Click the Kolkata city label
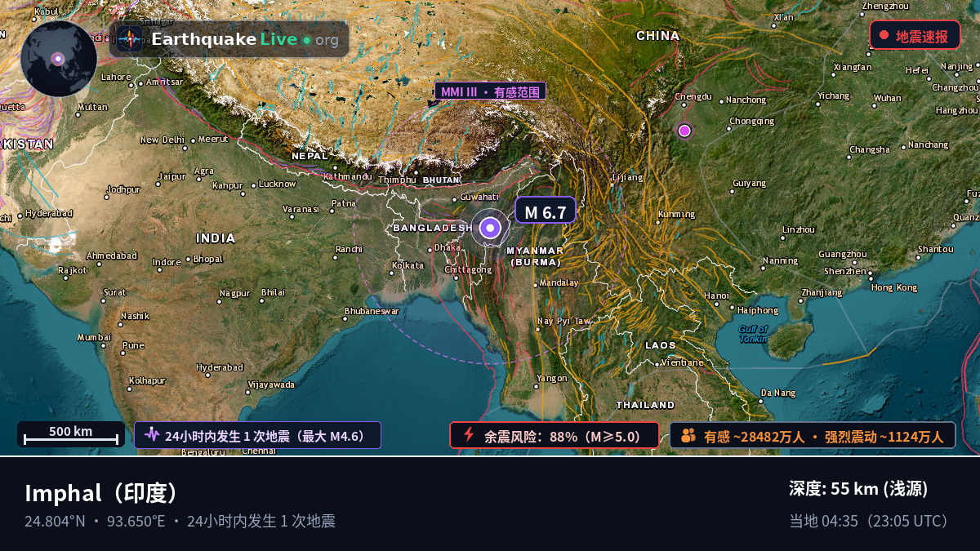 [408, 264]
